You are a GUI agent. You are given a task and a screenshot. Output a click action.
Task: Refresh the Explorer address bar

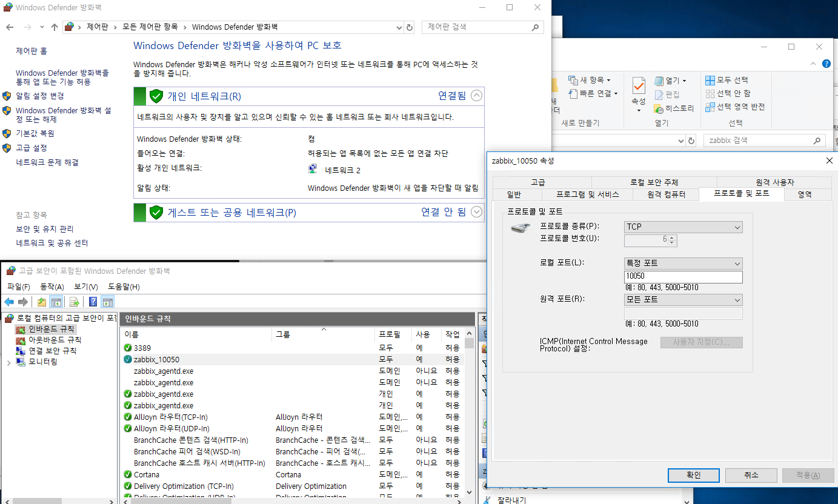(x=691, y=141)
